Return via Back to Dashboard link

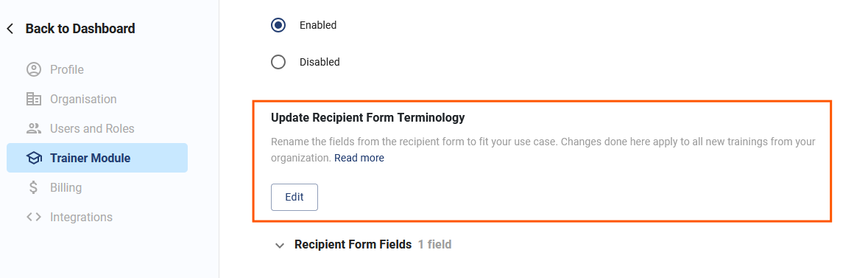pos(80,29)
